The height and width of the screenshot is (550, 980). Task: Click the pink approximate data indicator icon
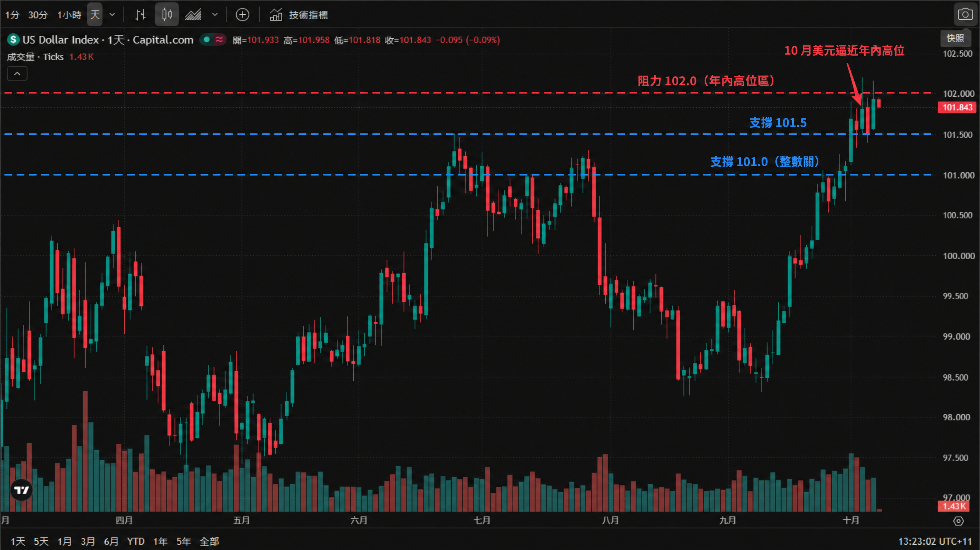[x=219, y=39]
